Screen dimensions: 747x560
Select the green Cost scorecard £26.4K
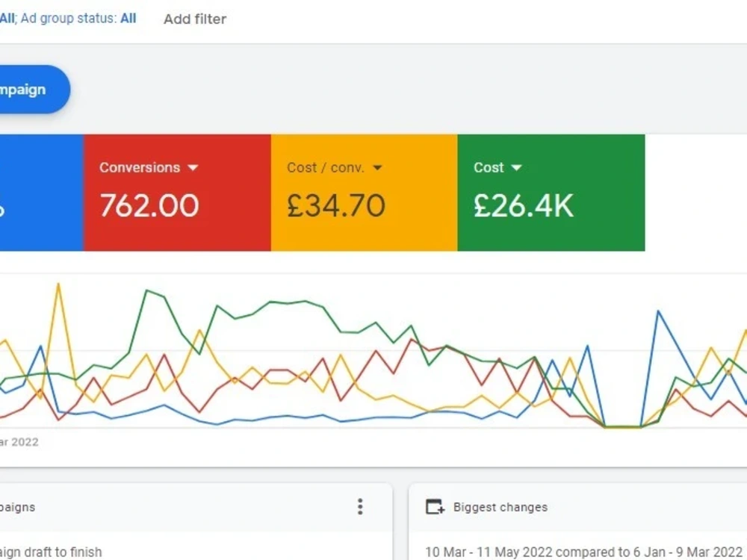[x=551, y=193]
